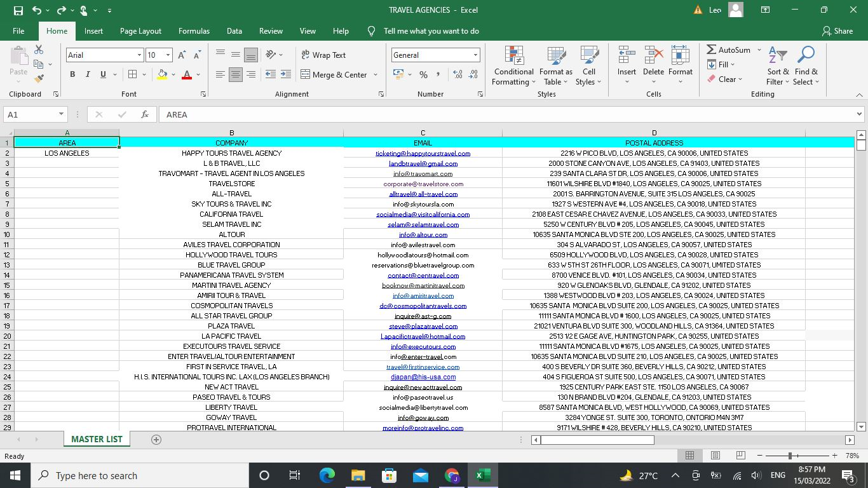
Task: Set Top Align vertical alignment
Action: (x=220, y=55)
